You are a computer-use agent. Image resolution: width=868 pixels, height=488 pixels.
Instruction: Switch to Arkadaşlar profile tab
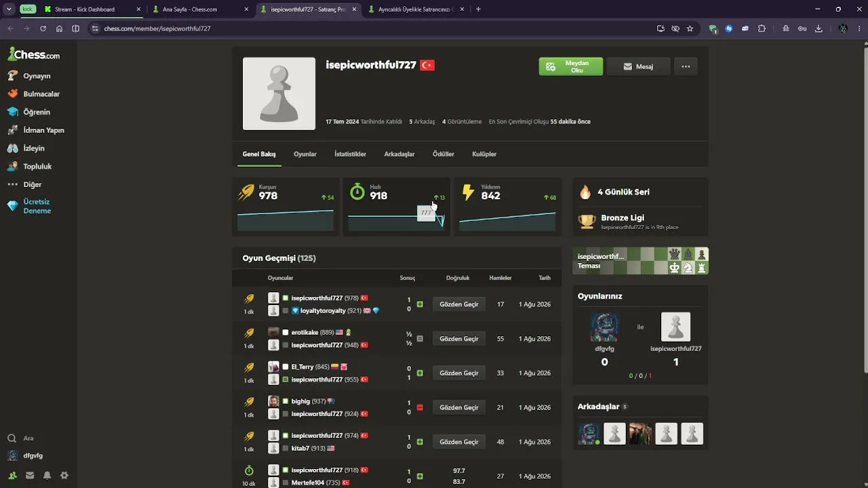pyautogui.click(x=399, y=154)
